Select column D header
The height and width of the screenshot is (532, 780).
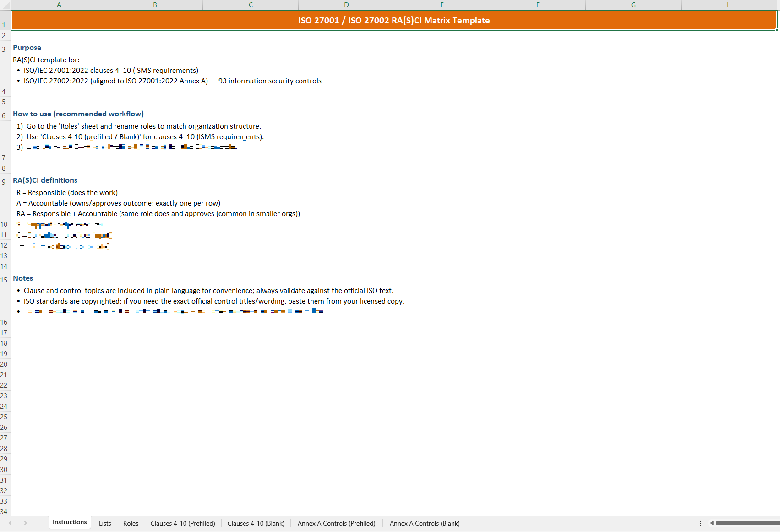(346, 5)
